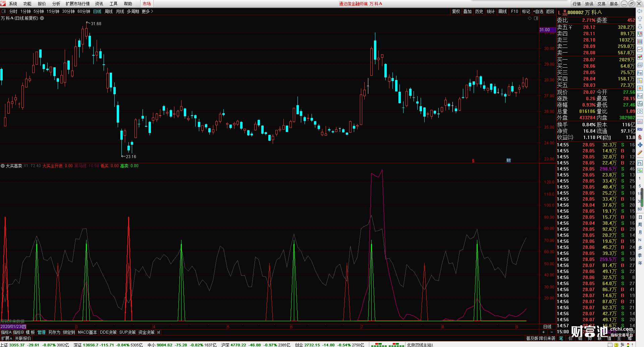Open the line chart icon in right sidebar
This screenshot has width=644, height=347.
coord(640,49)
